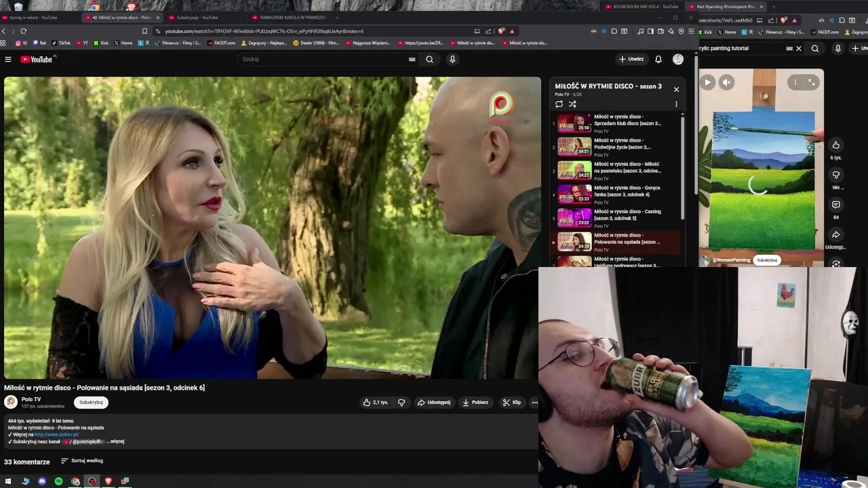The width and height of the screenshot is (868, 488).
Task: Bookmark page with address bar bookmark icon
Action: (144, 31)
